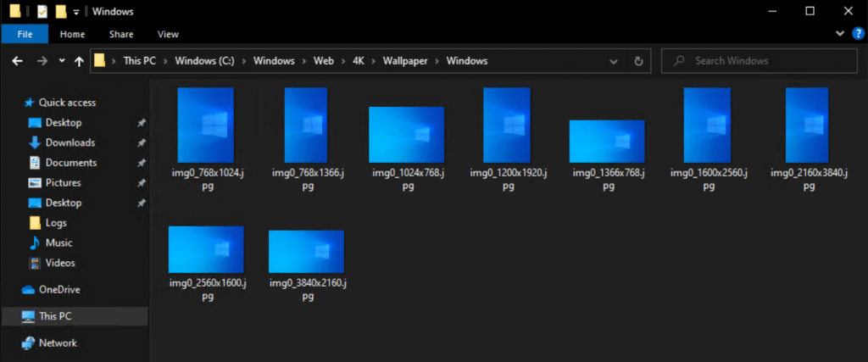Select the img0_1366x768.jpg thumbnail
868x362 pixels.
click(x=607, y=141)
